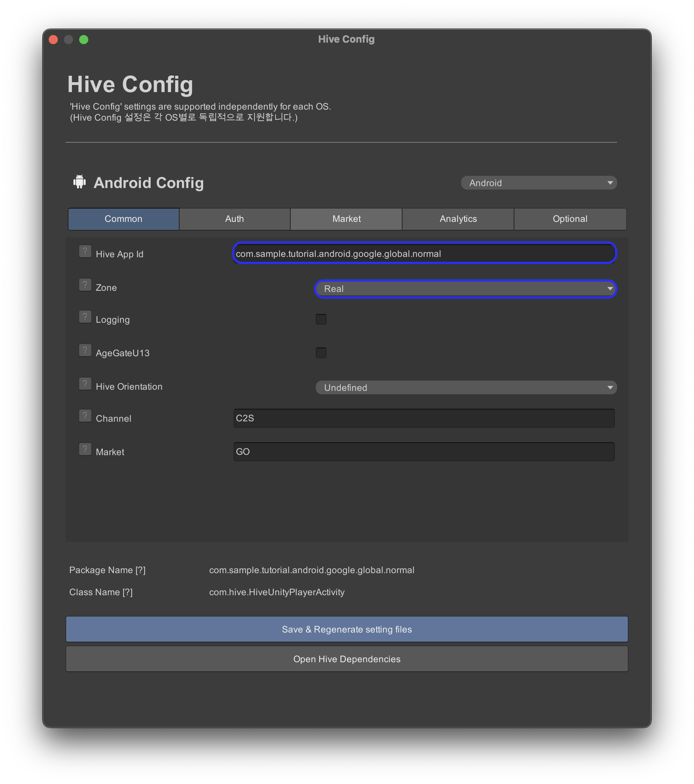Click the help icon beside Hive App Id
Viewport: 694px width, 784px height.
click(85, 252)
